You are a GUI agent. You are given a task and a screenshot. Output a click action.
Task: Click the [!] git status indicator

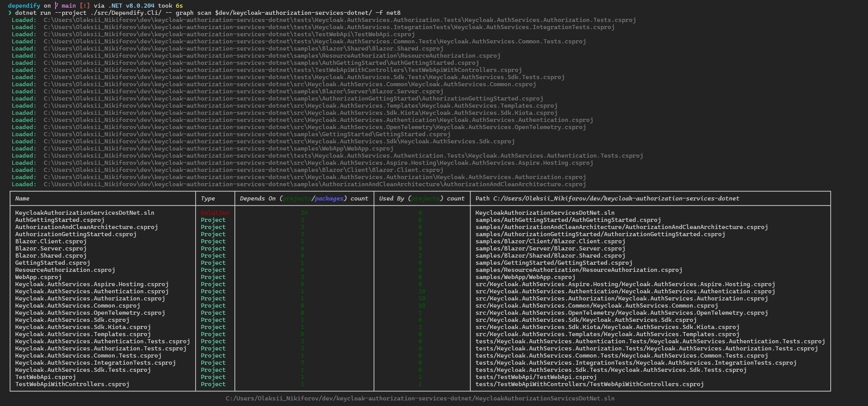[x=85, y=6]
